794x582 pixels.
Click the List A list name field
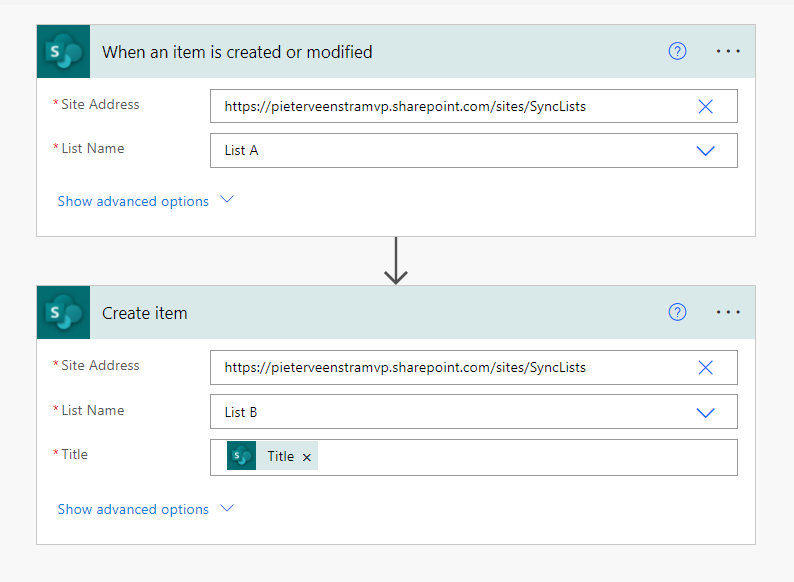pyautogui.click(x=473, y=150)
